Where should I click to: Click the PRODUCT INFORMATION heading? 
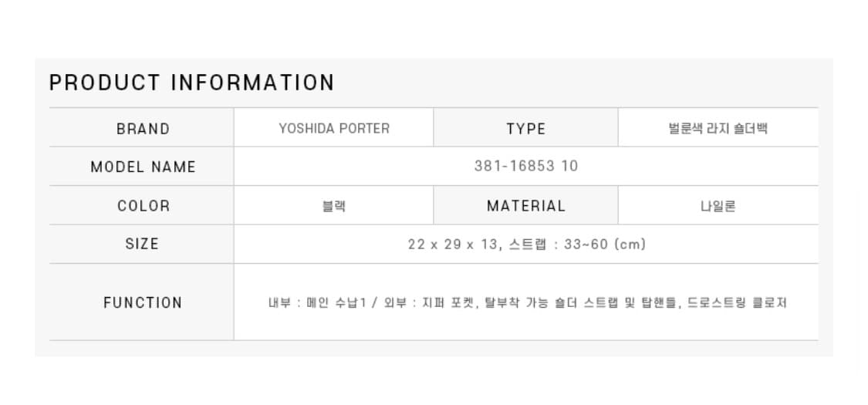tap(191, 83)
